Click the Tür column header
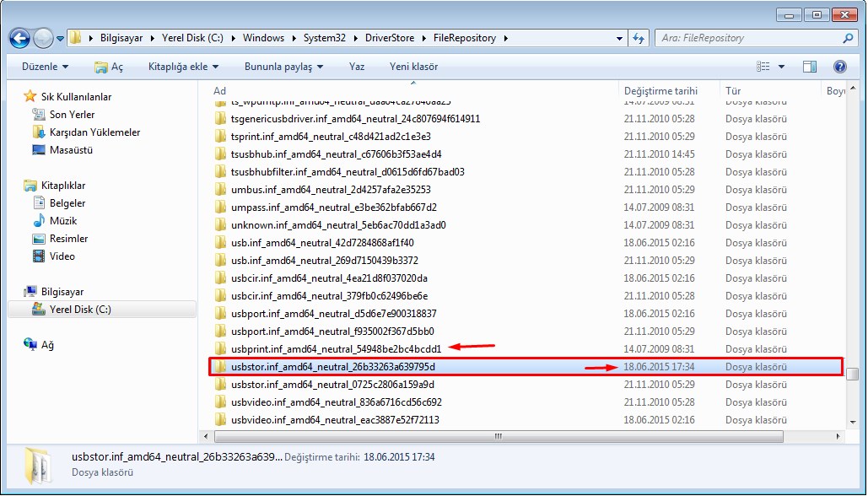This screenshot has width=868, height=496. click(734, 90)
